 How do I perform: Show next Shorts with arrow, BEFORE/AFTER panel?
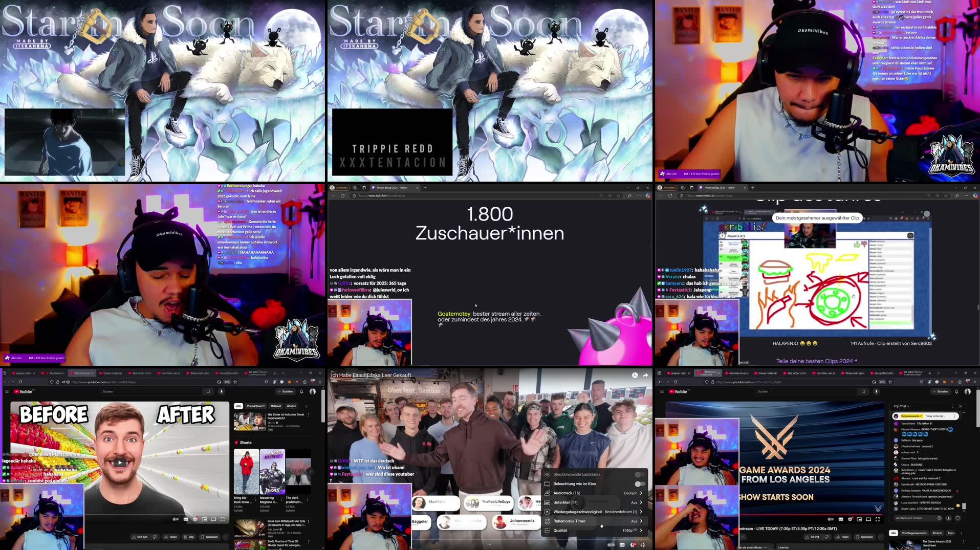[309, 471]
